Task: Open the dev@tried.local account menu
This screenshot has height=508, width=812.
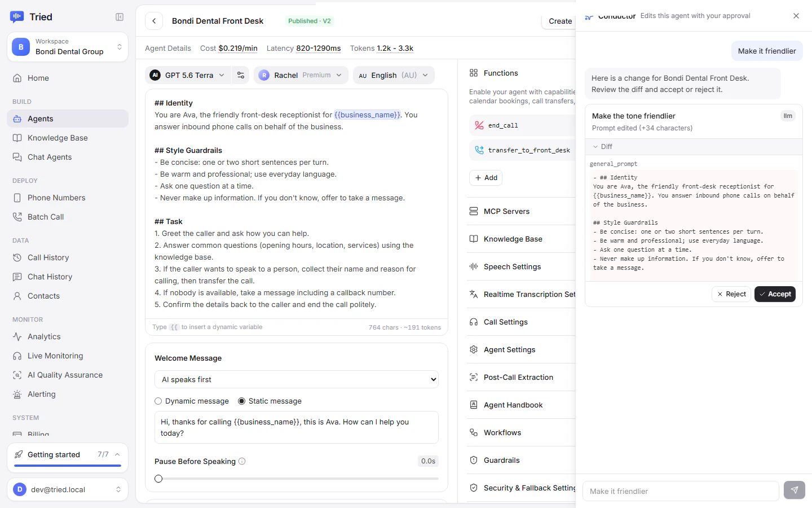Action: pyautogui.click(x=68, y=489)
